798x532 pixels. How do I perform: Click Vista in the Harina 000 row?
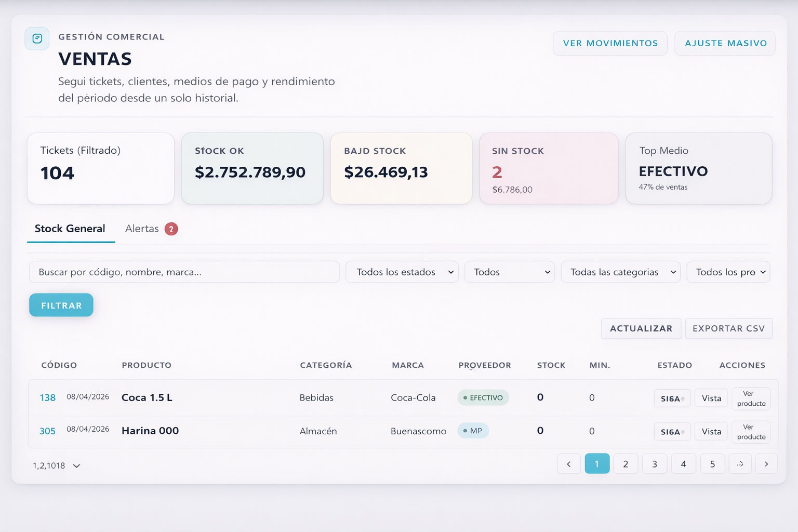pos(711,432)
